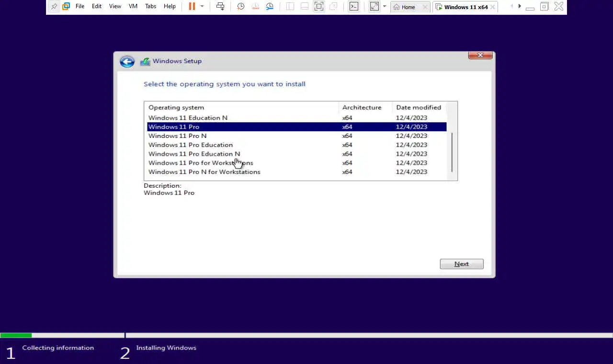Image resolution: width=613 pixels, height=364 pixels.
Task: Open the snapshot manager icon
Action: pos(270,7)
